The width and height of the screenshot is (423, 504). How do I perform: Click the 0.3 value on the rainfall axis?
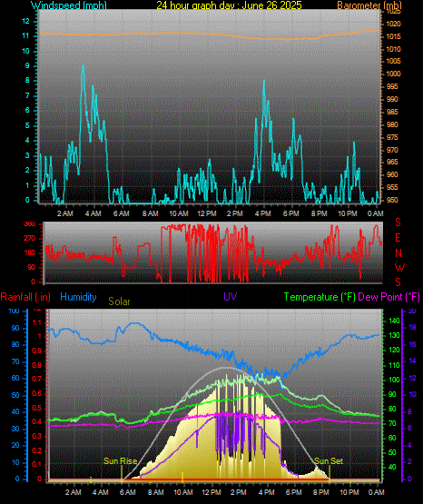click(37, 437)
